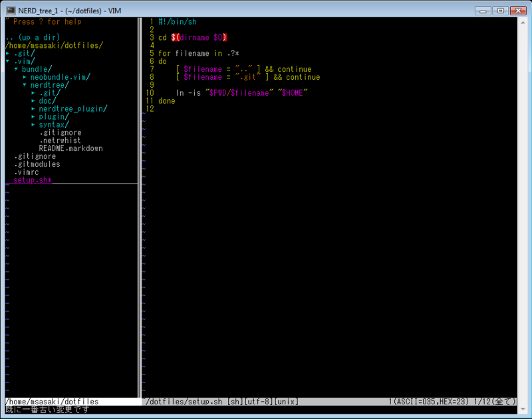Click the neobundle.vim/ folder name
532x419 pixels.
coord(60,77)
